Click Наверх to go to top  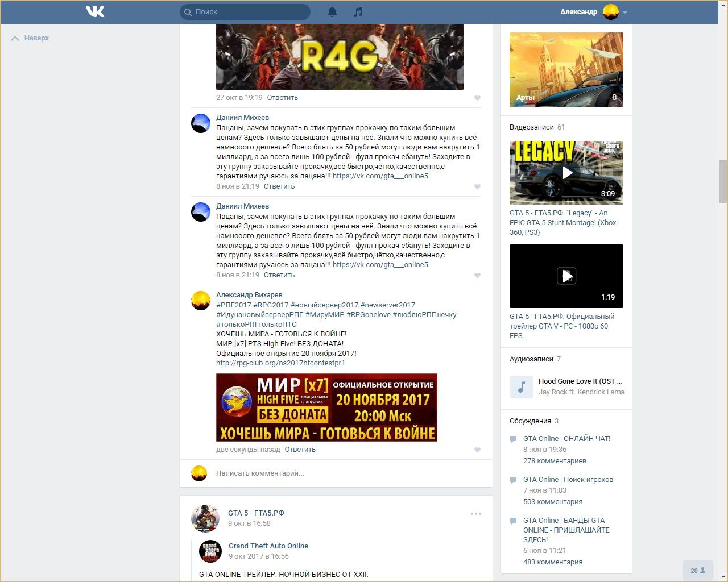30,38
